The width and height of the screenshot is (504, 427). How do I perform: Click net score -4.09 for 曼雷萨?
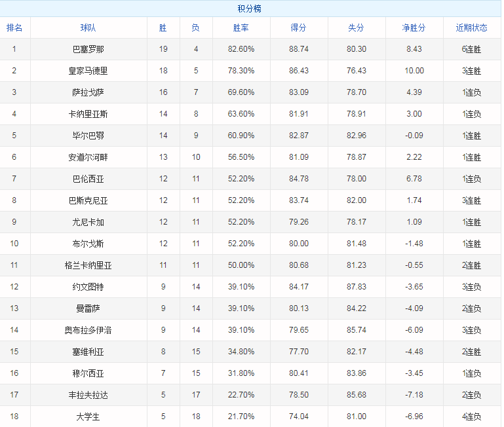coord(414,308)
